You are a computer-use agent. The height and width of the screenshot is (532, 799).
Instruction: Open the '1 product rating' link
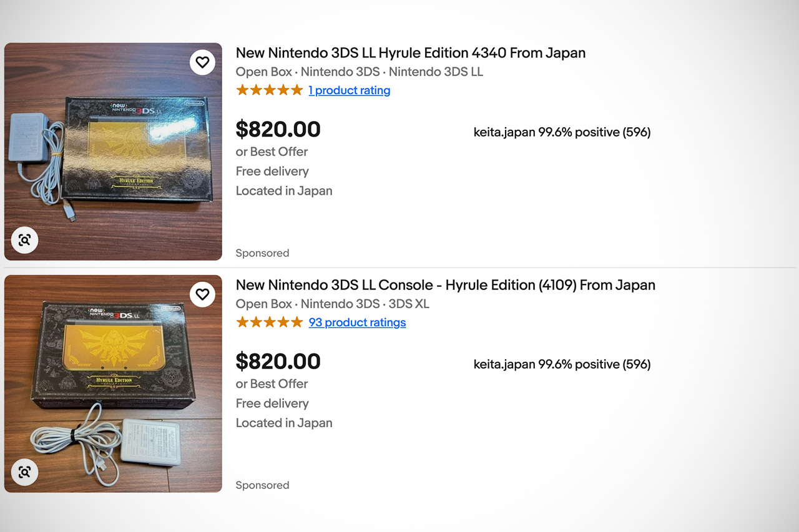[350, 90]
